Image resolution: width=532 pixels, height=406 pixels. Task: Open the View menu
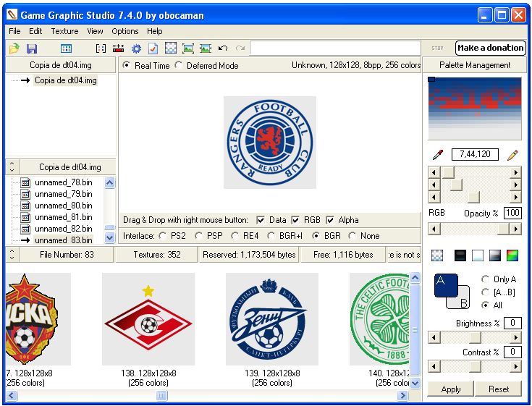pos(95,31)
